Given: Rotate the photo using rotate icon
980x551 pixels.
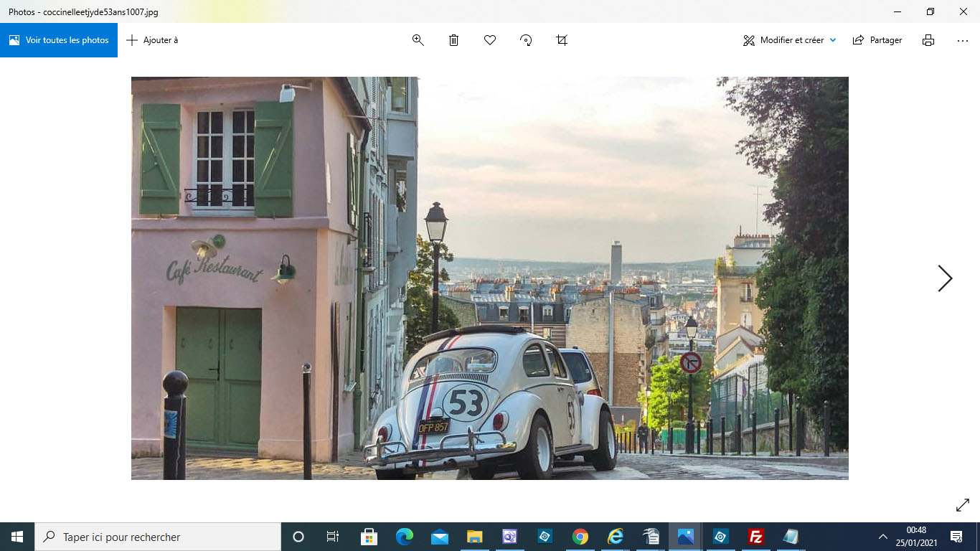Looking at the screenshot, I should click(526, 40).
